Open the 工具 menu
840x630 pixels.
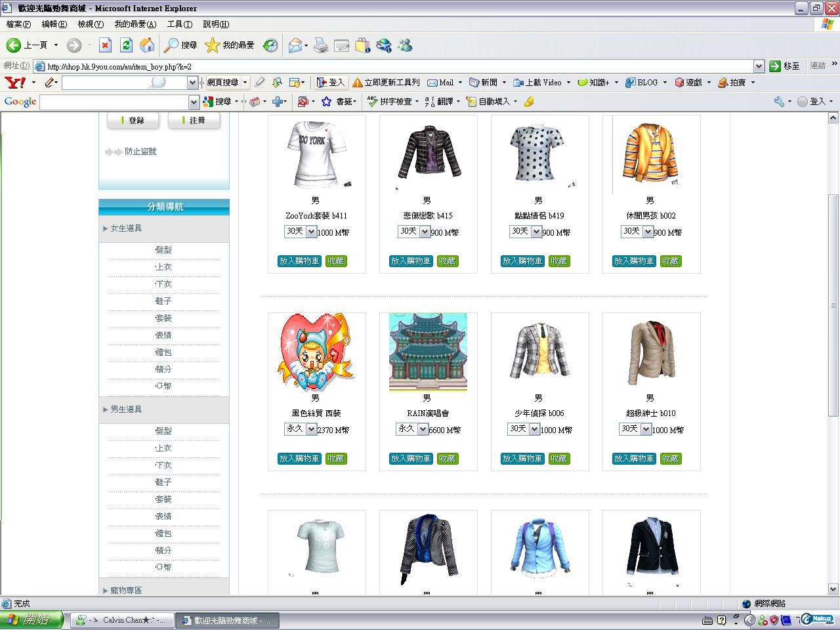point(179,24)
